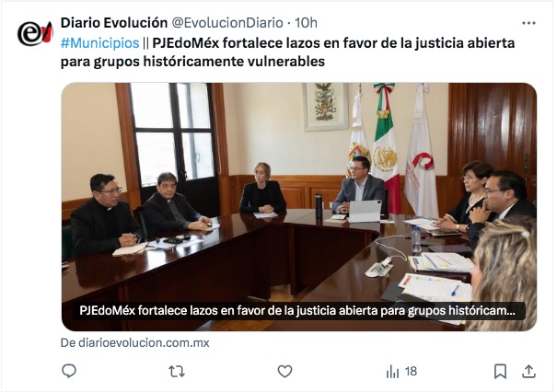The image size is (557, 392).
Task: Open the Diario Evolución profile avatar
Action: click(x=35, y=33)
